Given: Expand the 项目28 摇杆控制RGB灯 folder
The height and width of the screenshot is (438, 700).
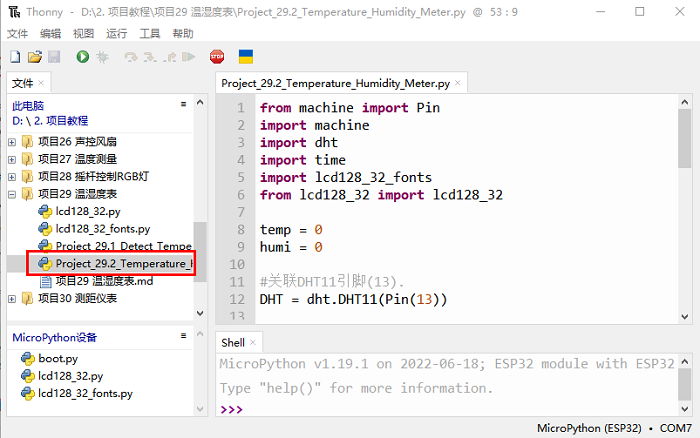Looking at the screenshot, I should tap(12, 176).
